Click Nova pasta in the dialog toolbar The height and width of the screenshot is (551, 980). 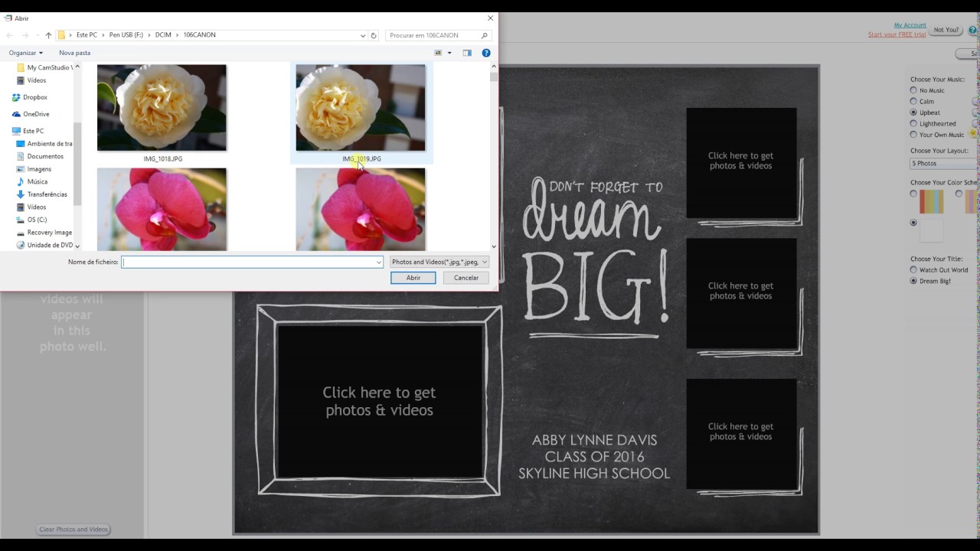[x=74, y=53]
